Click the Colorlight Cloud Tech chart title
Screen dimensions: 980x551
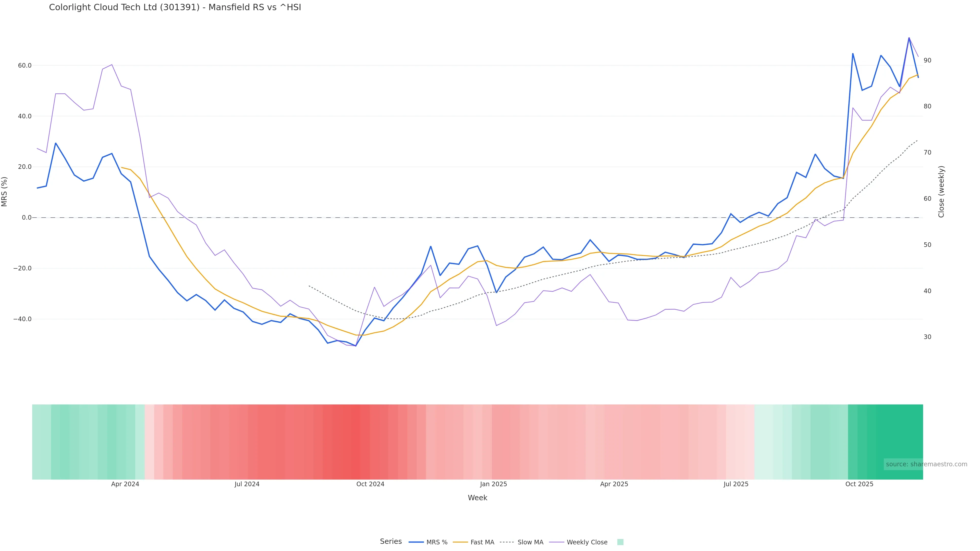point(175,7)
